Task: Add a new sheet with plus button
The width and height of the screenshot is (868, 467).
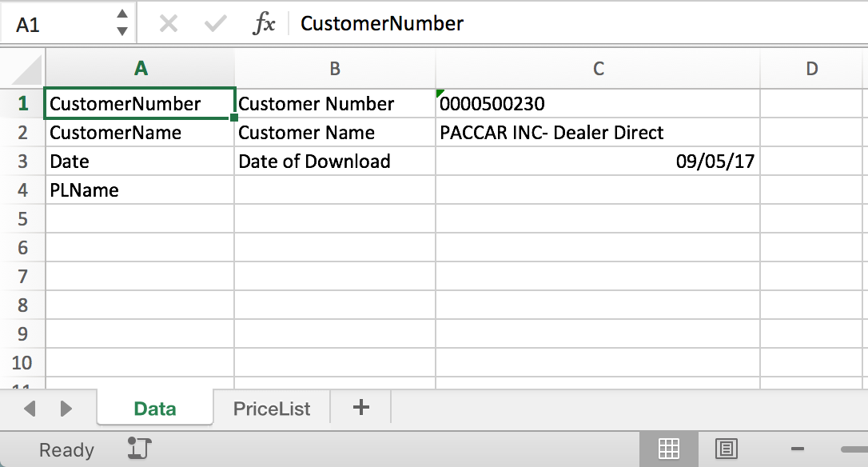Action: (x=361, y=408)
